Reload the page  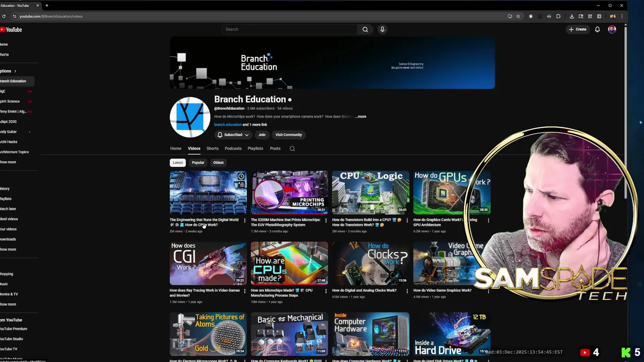pyautogui.click(x=4, y=16)
